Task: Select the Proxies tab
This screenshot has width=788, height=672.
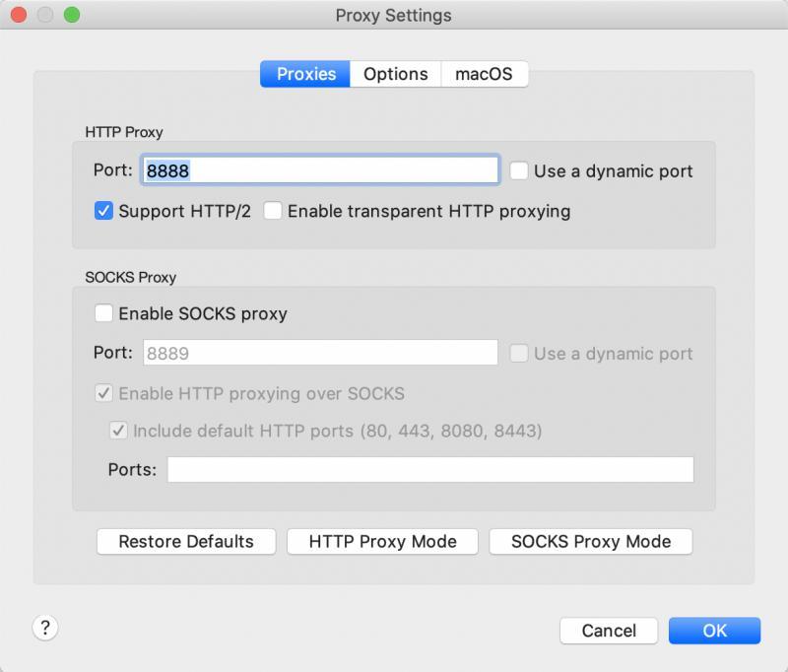Action: pyautogui.click(x=305, y=74)
